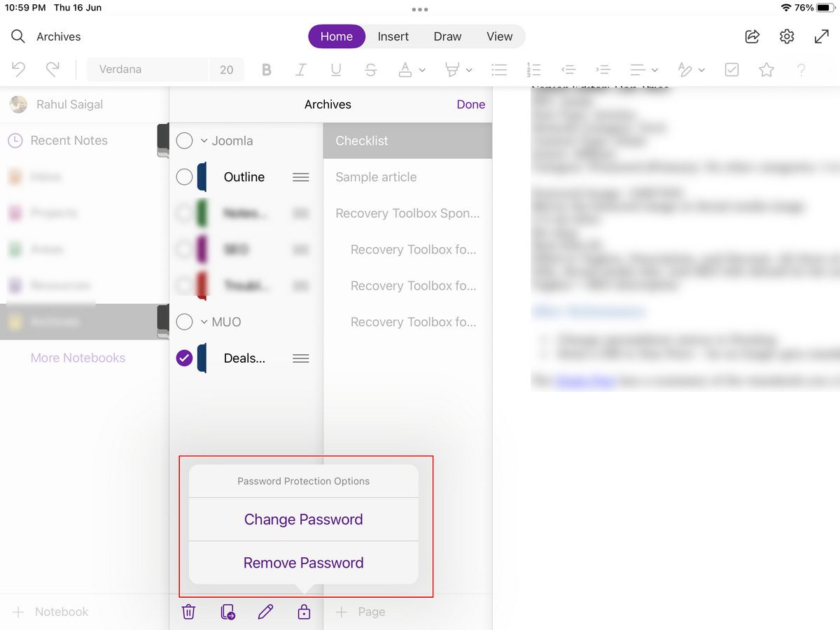Viewport: 840px width, 630px height.
Task: Tap the reorder handle next to Deals
Action: click(301, 358)
